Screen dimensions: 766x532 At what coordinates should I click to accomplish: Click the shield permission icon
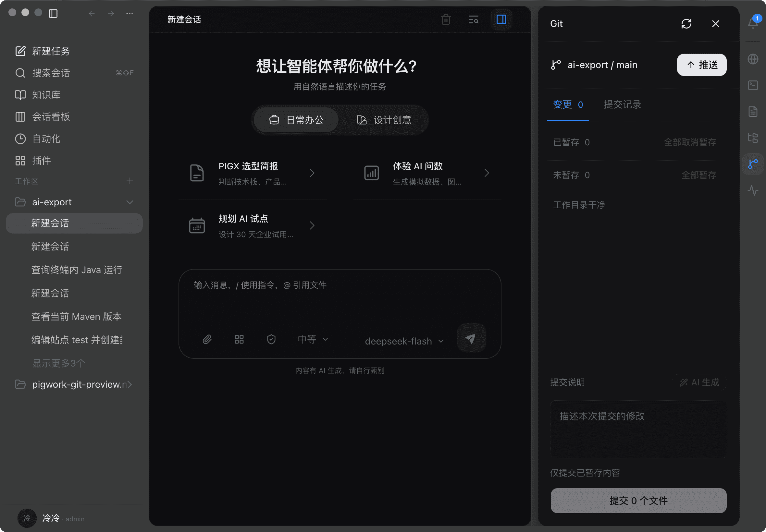point(271,339)
